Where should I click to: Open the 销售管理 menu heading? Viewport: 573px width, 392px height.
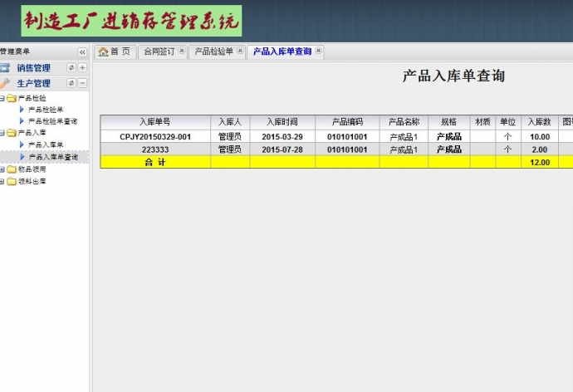33,68
